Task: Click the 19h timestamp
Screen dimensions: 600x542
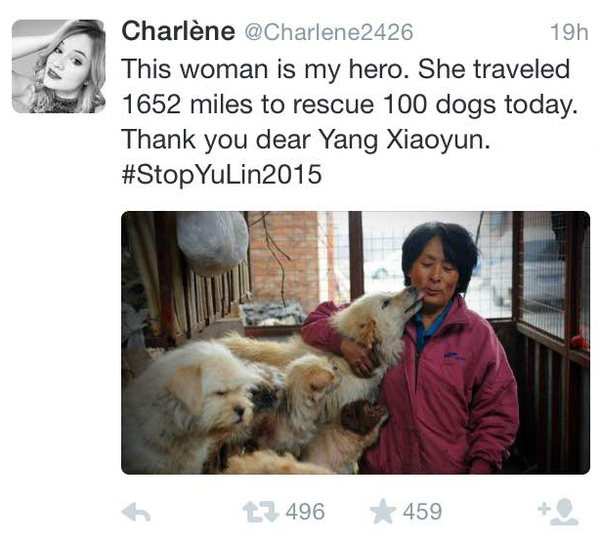Action: (x=569, y=32)
